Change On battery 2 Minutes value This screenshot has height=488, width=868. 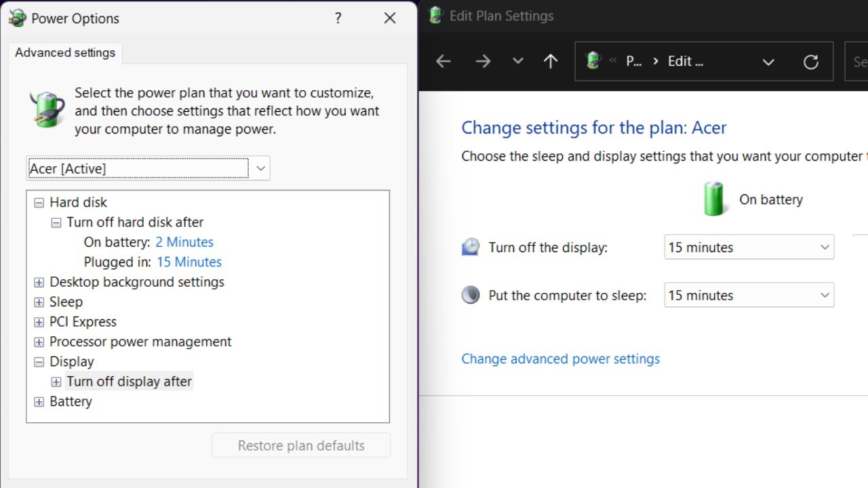pyautogui.click(x=184, y=242)
